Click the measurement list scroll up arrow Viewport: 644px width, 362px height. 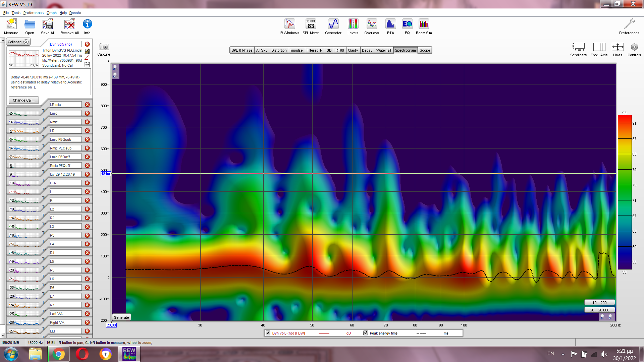tap(3, 41)
